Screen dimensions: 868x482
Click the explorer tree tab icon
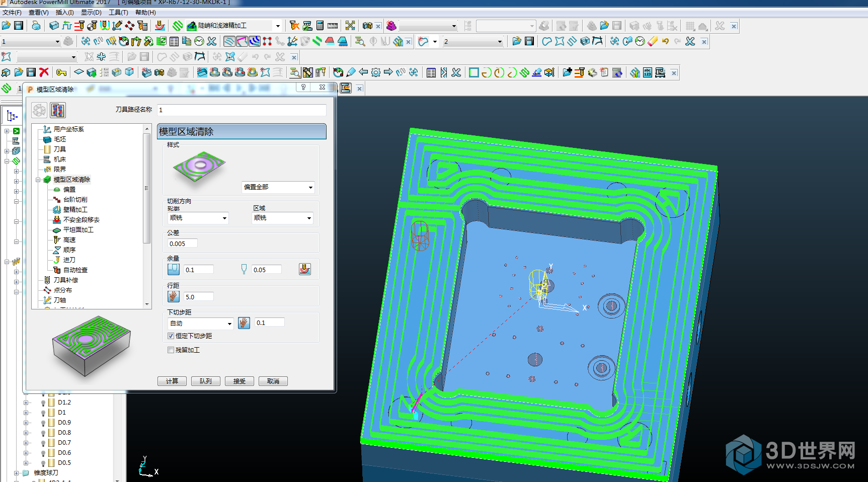pos(12,116)
